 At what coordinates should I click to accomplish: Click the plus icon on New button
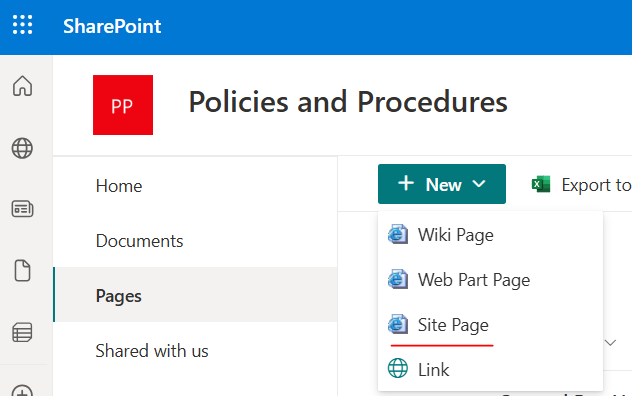[406, 183]
